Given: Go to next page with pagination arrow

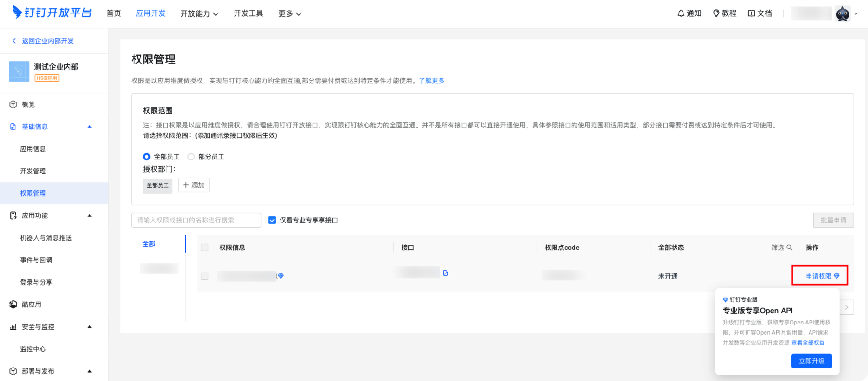Looking at the screenshot, I should (x=847, y=307).
